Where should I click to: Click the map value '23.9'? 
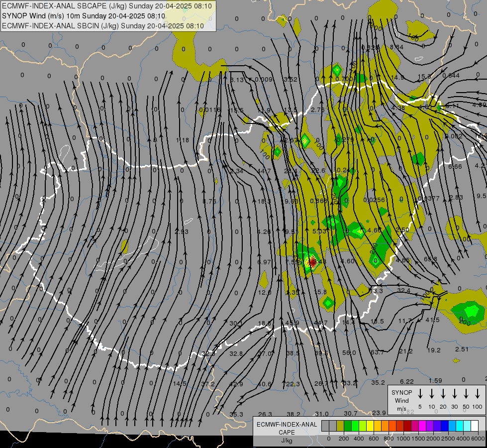379,413
